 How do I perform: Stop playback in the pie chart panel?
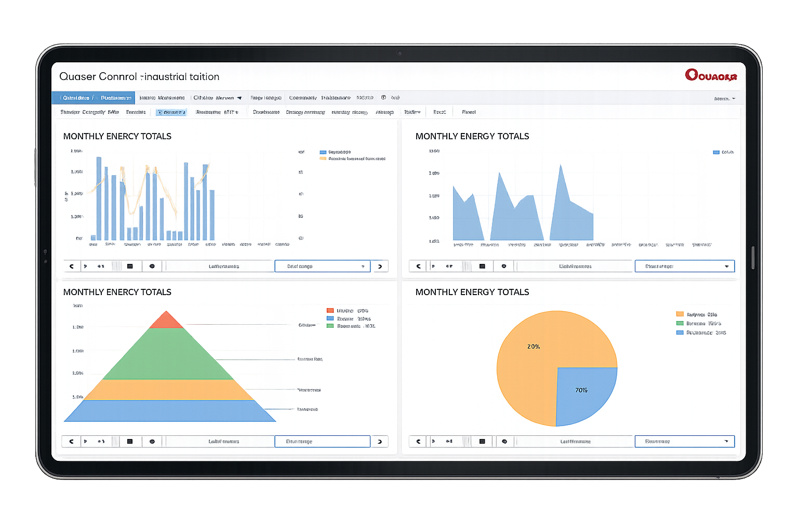pos(482,442)
